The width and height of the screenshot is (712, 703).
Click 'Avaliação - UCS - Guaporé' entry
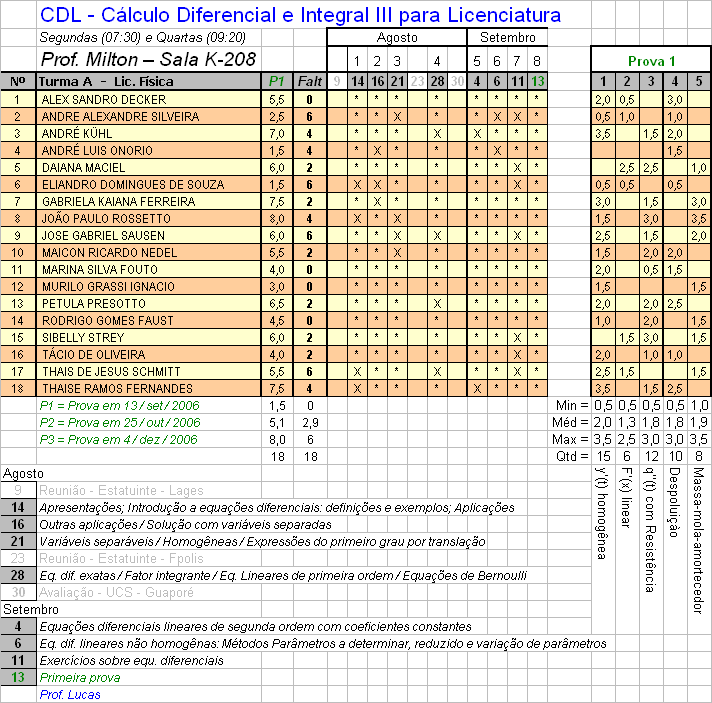tap(116, 593)
